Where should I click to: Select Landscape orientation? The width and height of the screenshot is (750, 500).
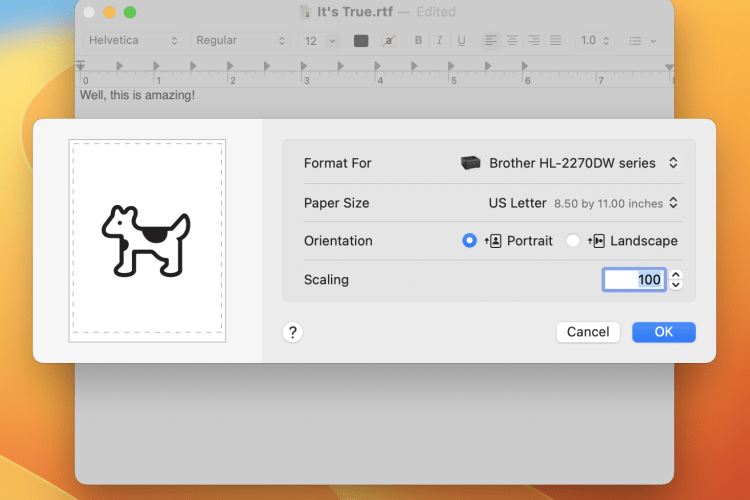pos(573,241)
